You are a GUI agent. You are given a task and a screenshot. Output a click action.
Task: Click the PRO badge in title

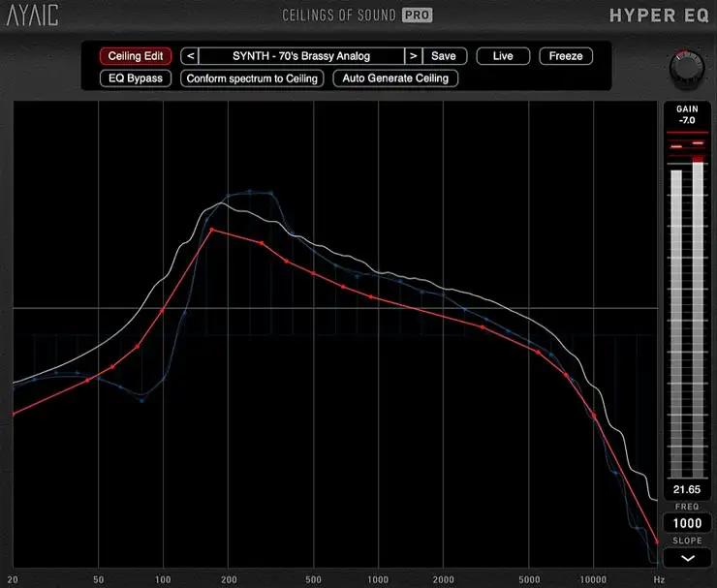click(x=417, y=15)
